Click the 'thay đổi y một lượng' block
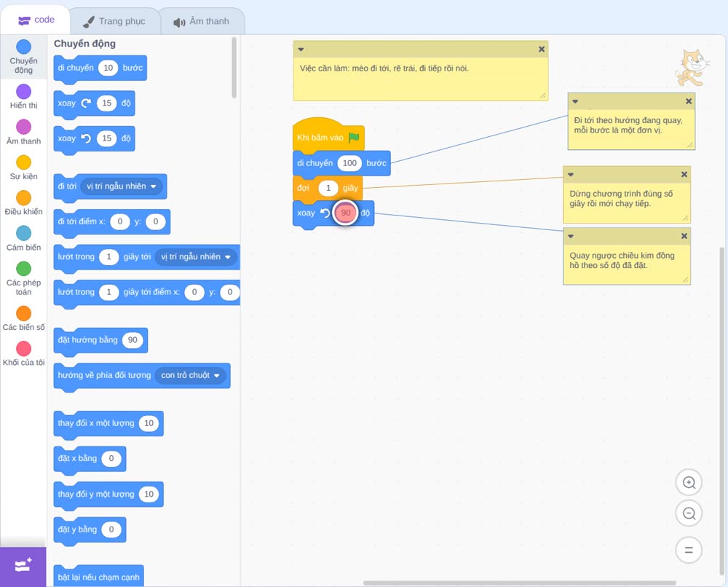Image resolution: width=728 pixels, height=587 pixels. coord(108,495)
